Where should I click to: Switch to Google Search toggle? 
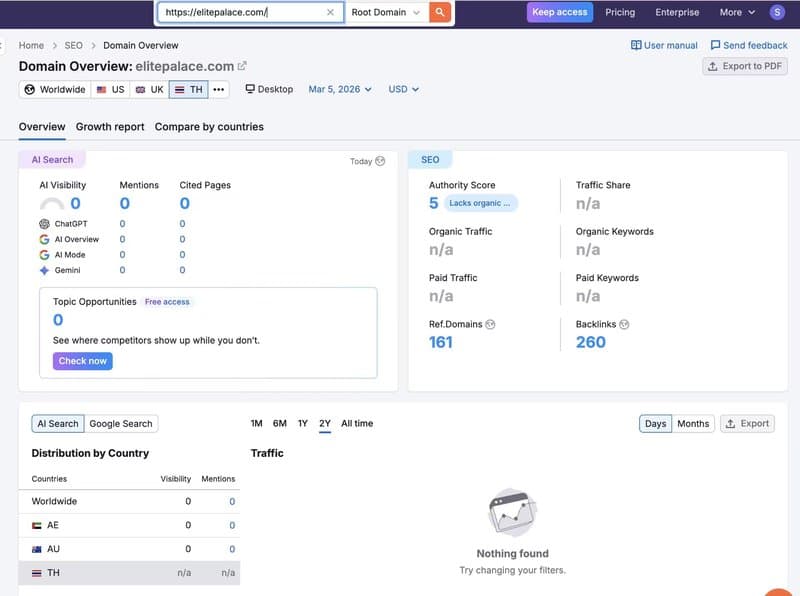coord(121,424)
